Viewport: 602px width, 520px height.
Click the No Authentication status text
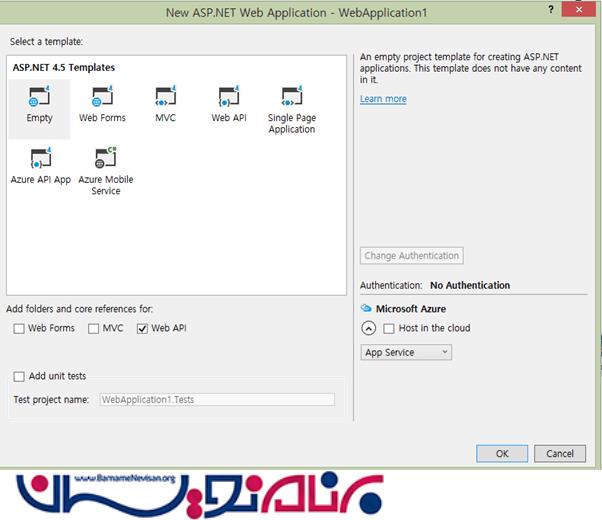tap(470, 285)
